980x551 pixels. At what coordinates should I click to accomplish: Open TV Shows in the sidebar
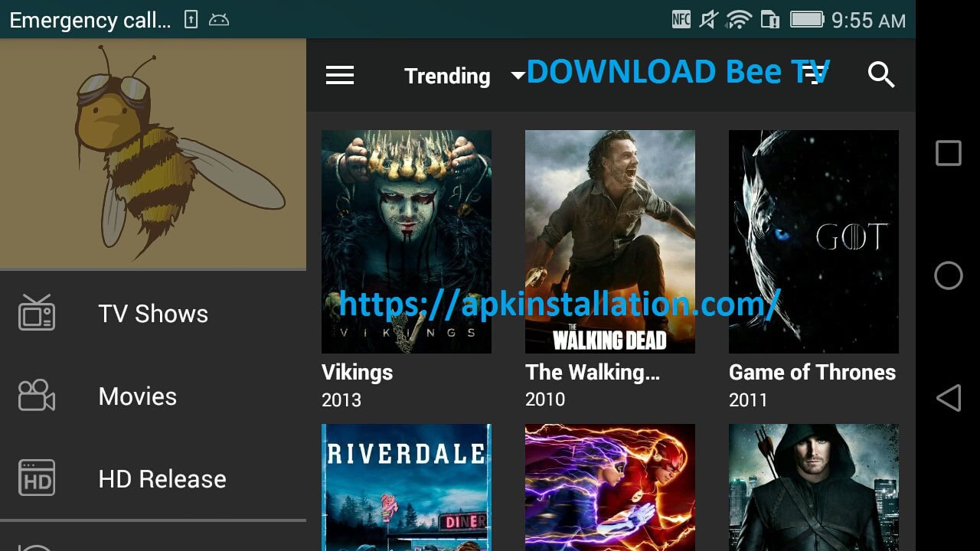pyautogui.click(x=153, y=313)
